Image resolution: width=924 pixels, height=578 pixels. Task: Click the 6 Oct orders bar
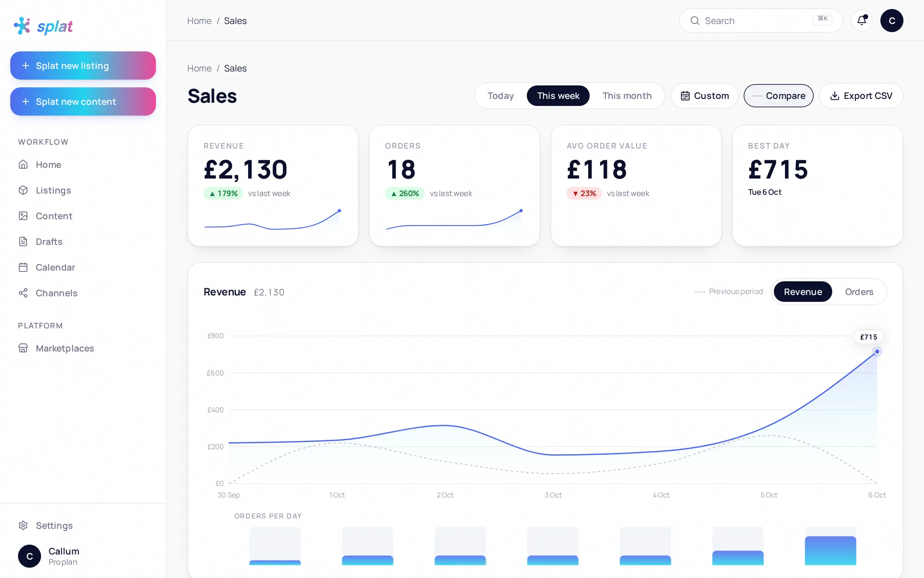pos(830,551)
